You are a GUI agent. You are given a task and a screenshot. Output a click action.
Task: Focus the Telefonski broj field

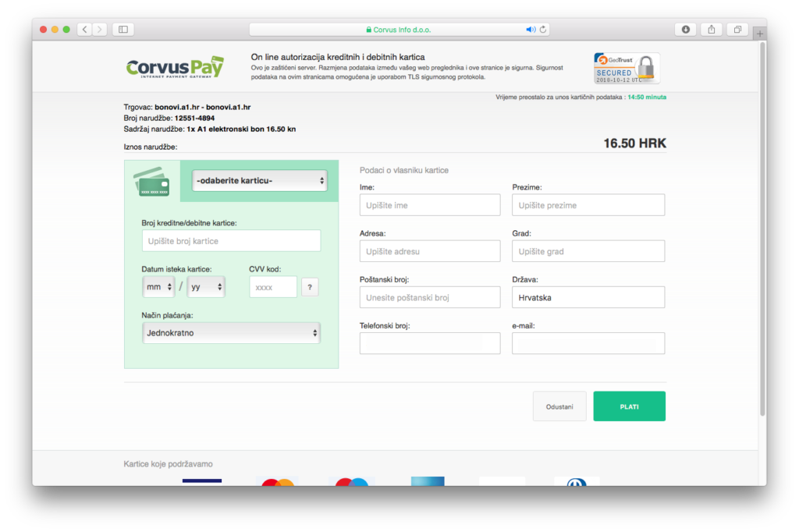[430, 343]
